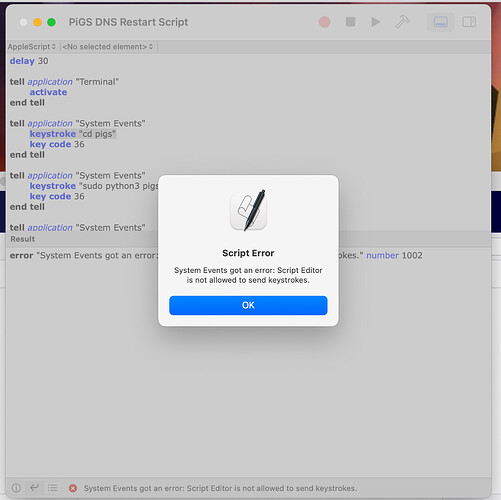Show the log with the list icon
The width and height of the screenshot is (501, 500).
(52, 488)
